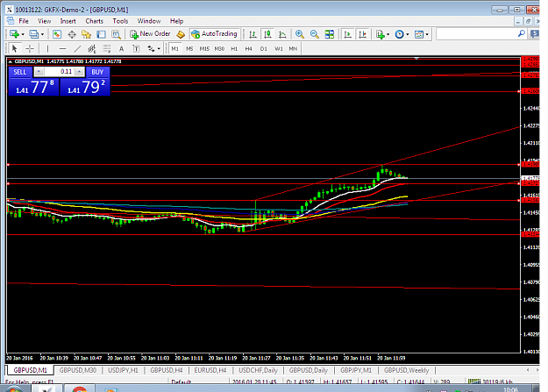
Task: Expand the Profiles dropdown arrow
Action: coord(42,34)
